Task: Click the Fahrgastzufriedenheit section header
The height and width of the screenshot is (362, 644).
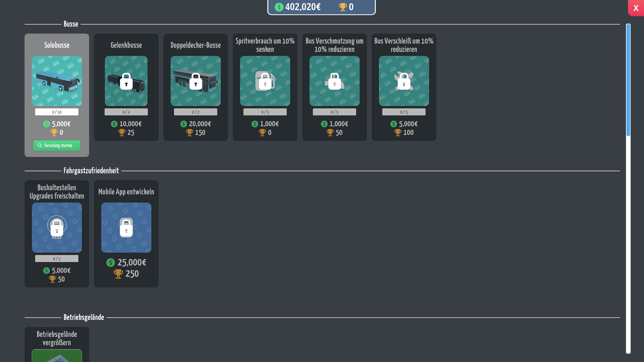Action: pos(91,171)
